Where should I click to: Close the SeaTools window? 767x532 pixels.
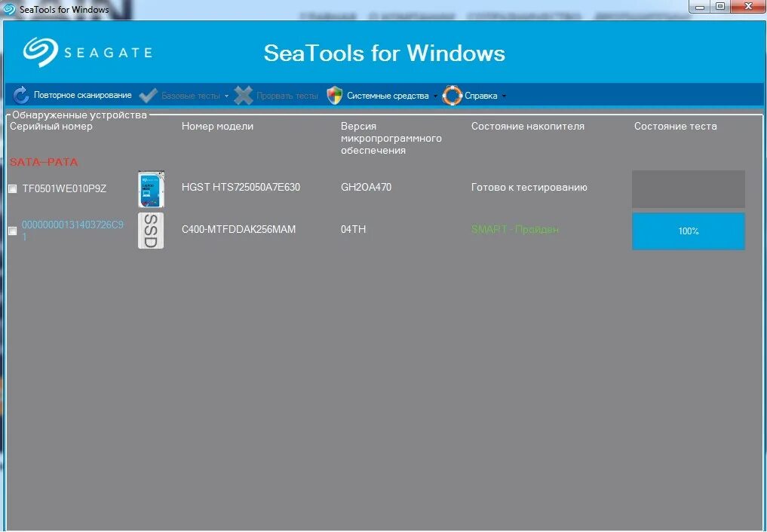[x=747, y=6]
